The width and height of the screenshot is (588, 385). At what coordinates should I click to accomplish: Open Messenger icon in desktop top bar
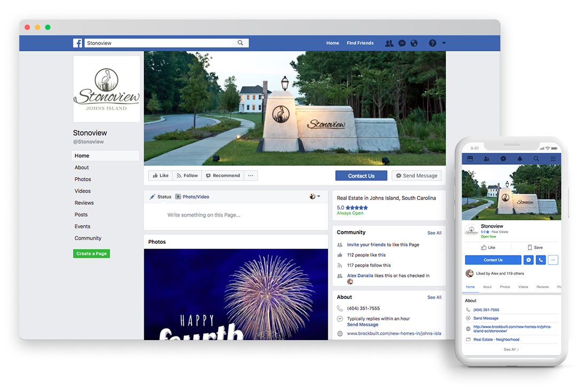402,43
